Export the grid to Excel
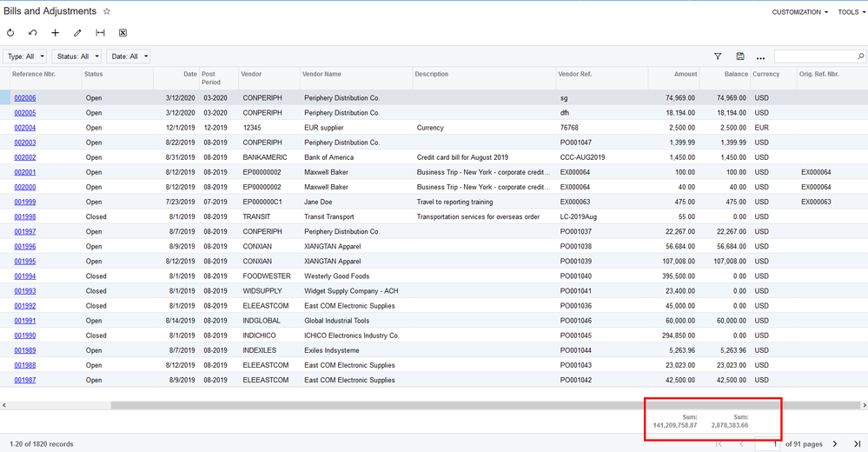Viewport: 868px width, 452px height. point(123,33)
